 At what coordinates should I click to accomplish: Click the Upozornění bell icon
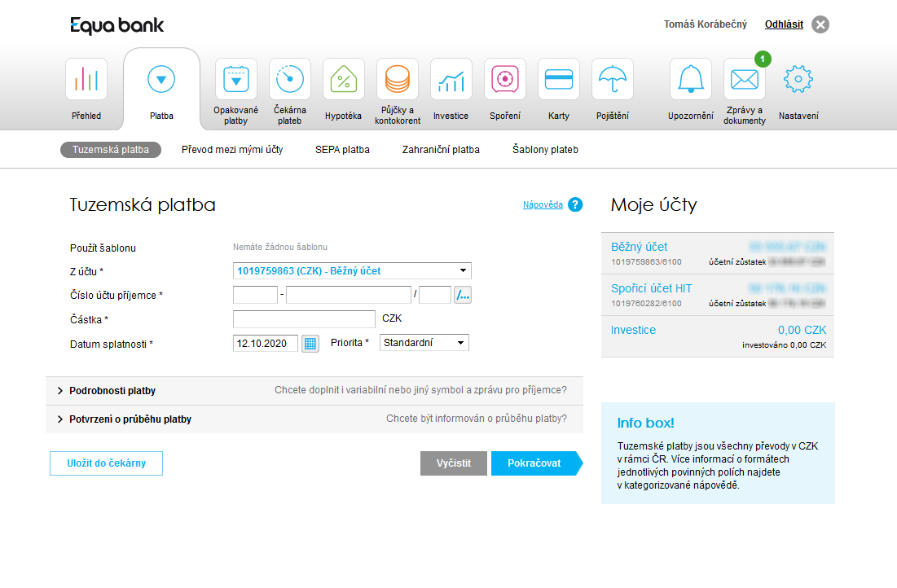[690, 80]
